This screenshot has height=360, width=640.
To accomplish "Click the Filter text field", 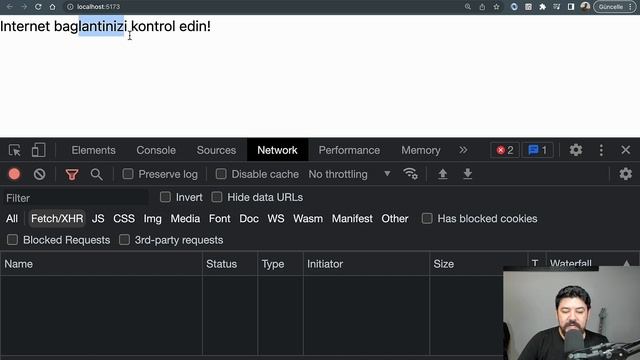I will pyautogui.click(x=76, y=198).
